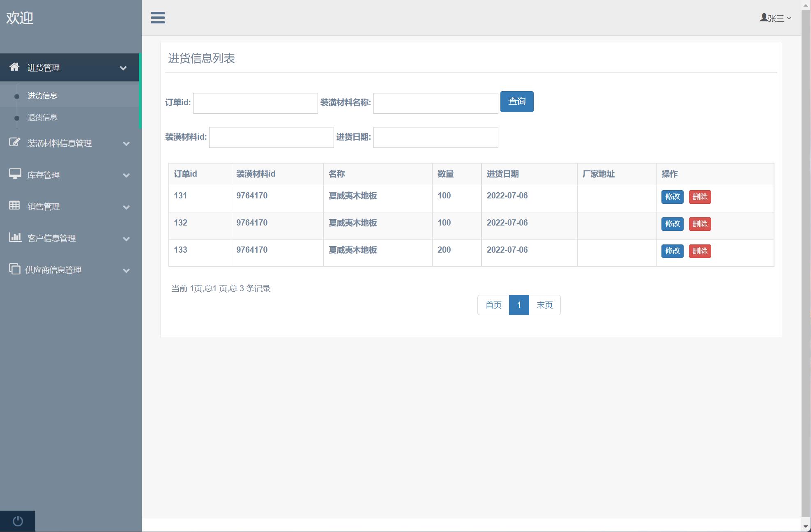Viewport: 811px width, 532px height.
Task: Expand 库存管理 using its chevron
Action: (x=127, y=175)
